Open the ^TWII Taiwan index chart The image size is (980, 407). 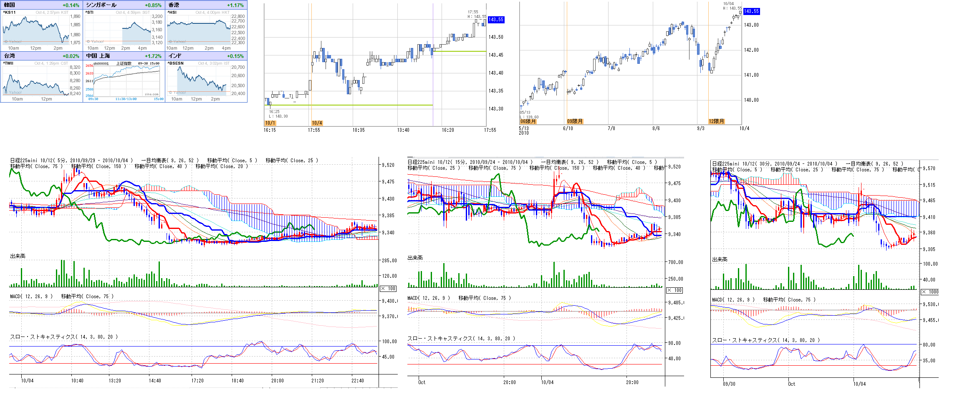pyautogui.click(x=35, y=80)
